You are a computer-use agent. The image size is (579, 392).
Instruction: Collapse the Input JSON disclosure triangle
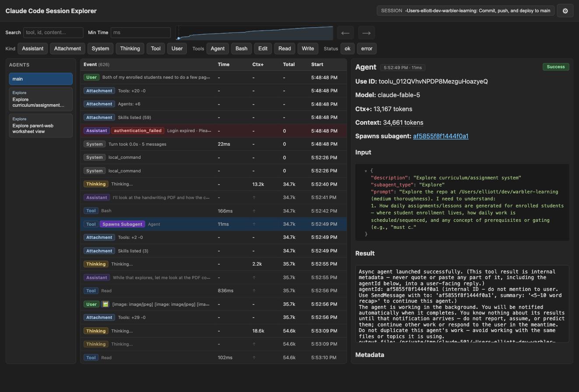pos(366,171)
